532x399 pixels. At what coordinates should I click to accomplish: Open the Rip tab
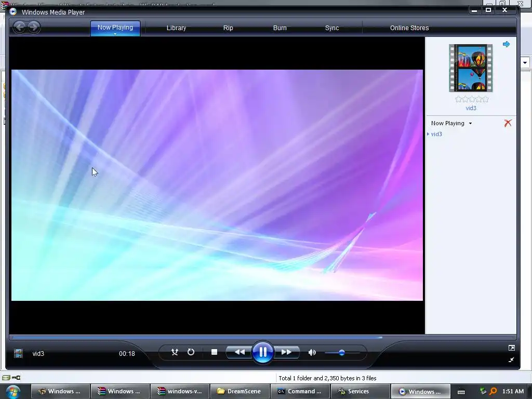click(228, 28)
